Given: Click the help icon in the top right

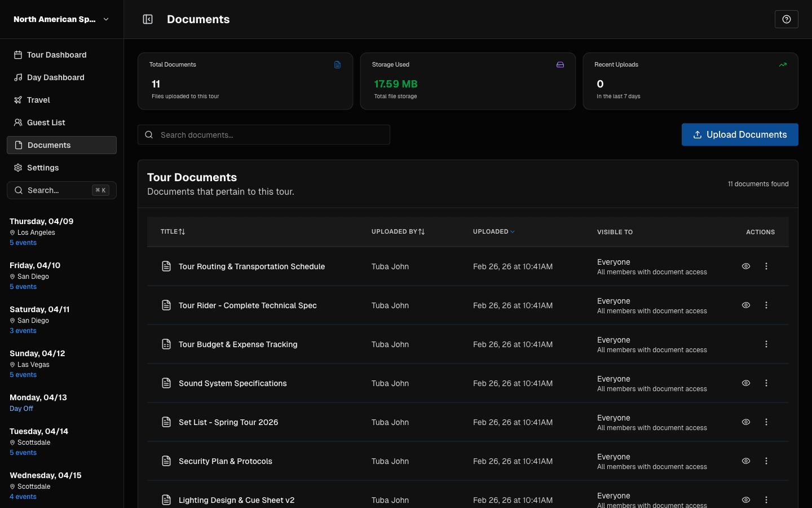Looking at the screenshot, I should click(x=786, y=19).
